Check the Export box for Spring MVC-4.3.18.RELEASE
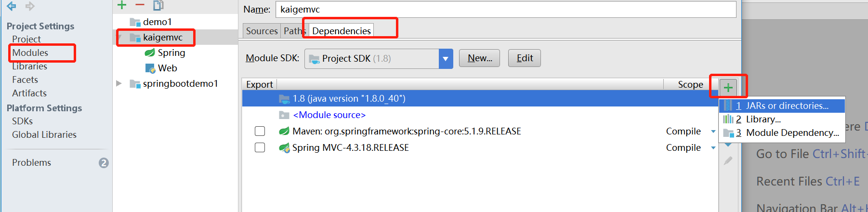Image resolution: width=868 pixels, height=212 pixels. pos(260,147)
